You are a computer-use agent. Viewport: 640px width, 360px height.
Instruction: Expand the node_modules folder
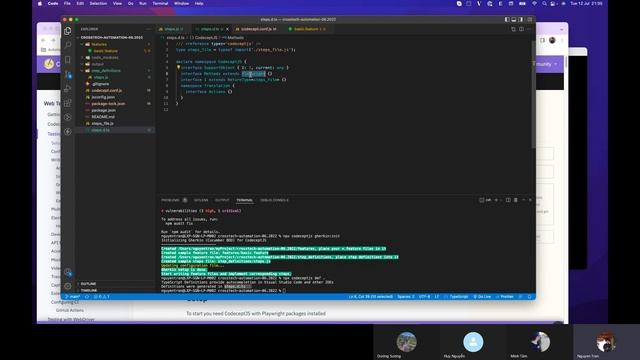82,58
